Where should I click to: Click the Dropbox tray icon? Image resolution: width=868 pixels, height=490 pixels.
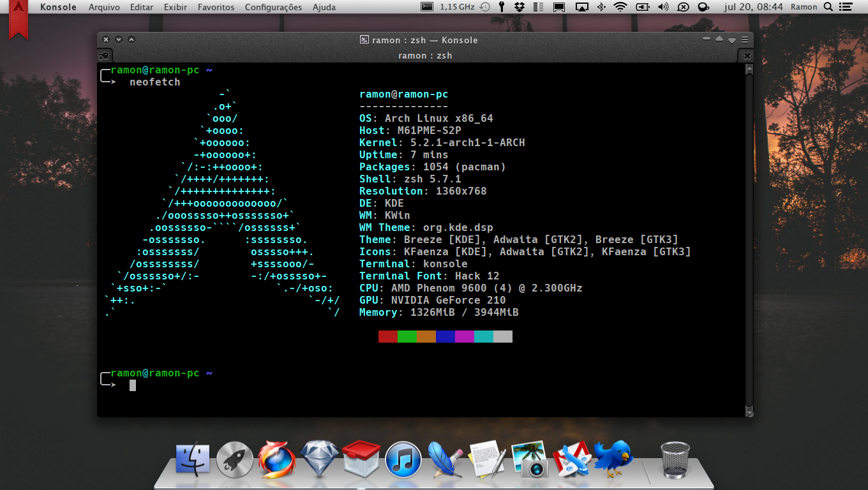(520, 7)
